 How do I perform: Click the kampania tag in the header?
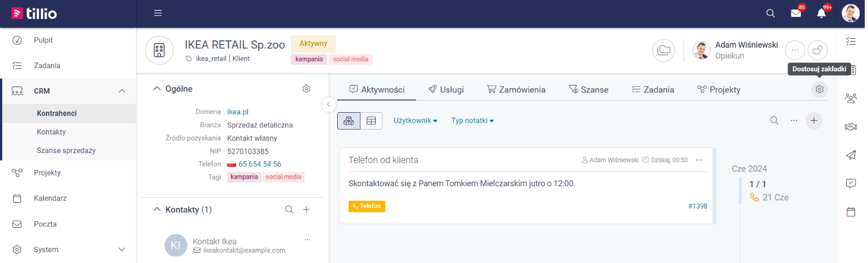[309, 59]
